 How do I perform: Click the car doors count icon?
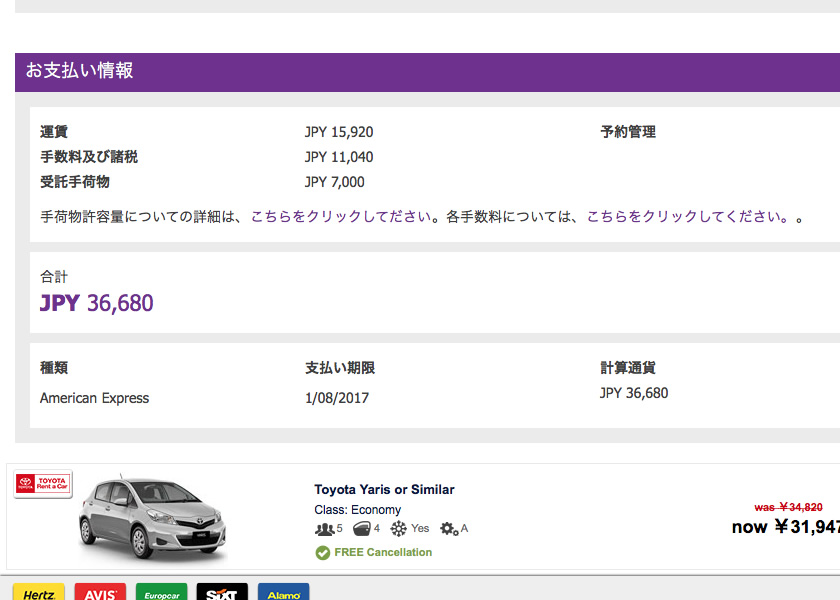pyautogui.click(x=362, y=529)
